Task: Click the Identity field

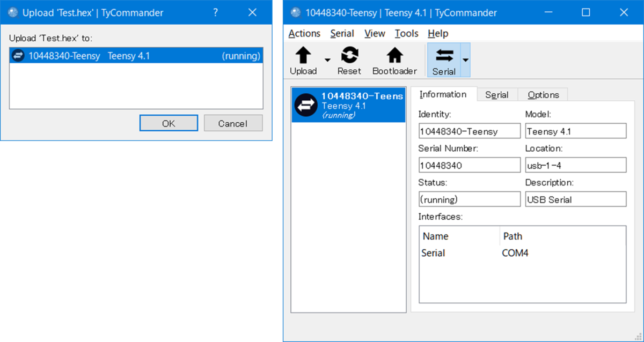Action: point(469,131)
